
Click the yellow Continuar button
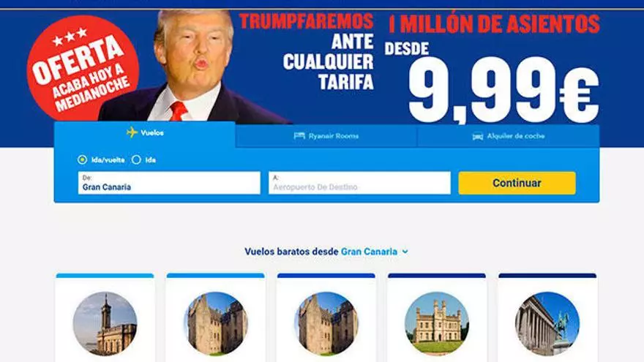(517, 183)
